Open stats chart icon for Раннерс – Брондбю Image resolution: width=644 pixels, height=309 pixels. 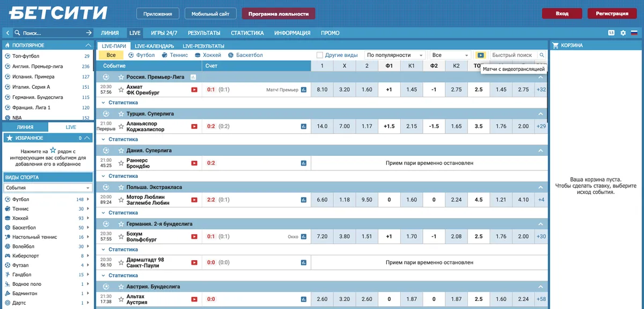[x=304, y=163]
